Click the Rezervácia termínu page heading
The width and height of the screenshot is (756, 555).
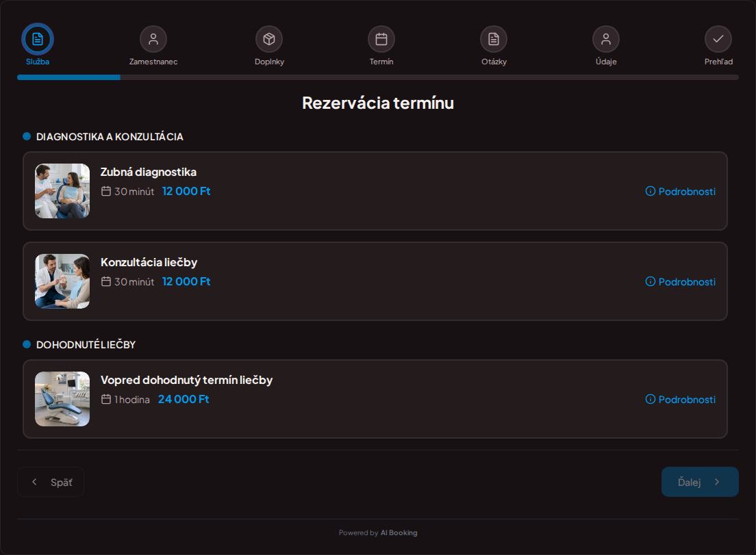pyautogui.click(x=378, y=103)
